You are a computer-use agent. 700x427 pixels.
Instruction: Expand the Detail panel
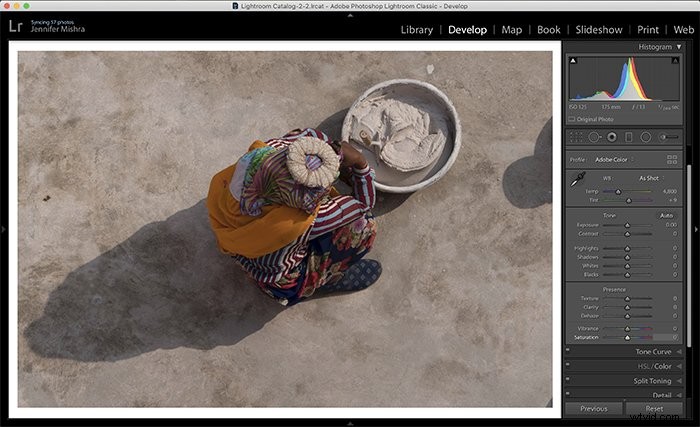click(x=679, y=395)
